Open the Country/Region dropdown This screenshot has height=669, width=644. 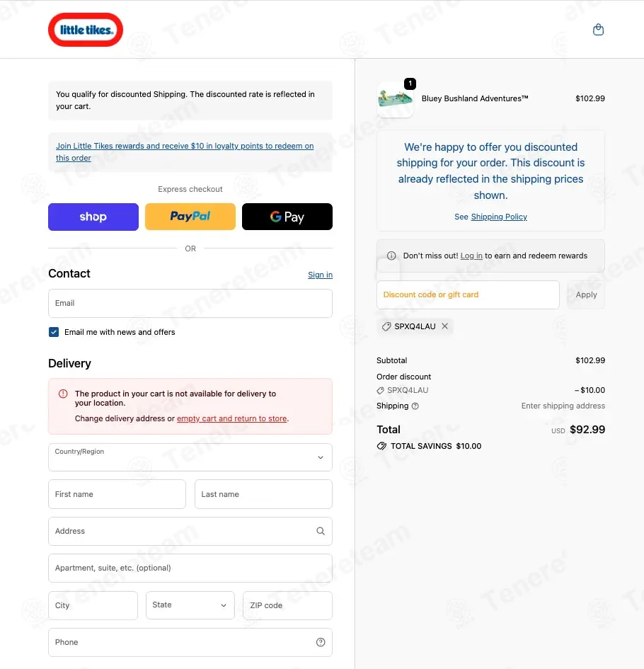pyautogui.click(x=190, y=457)
